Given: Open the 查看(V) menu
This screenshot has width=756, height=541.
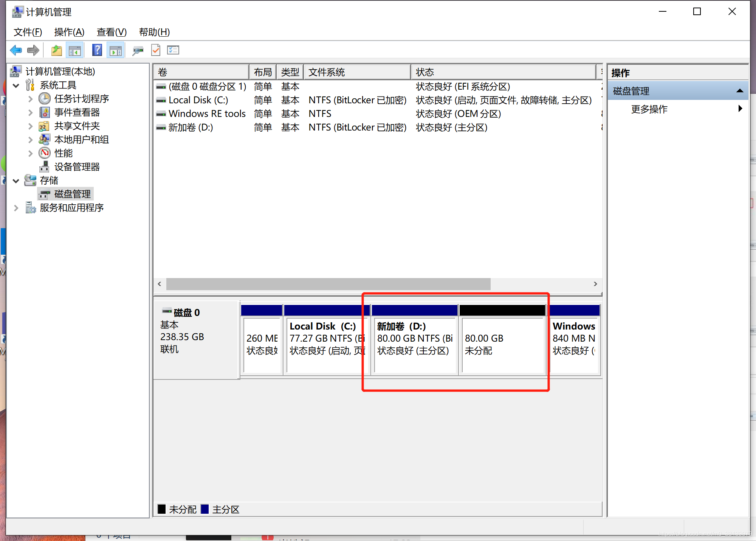Looking at the screenshot, I should 112,32.
